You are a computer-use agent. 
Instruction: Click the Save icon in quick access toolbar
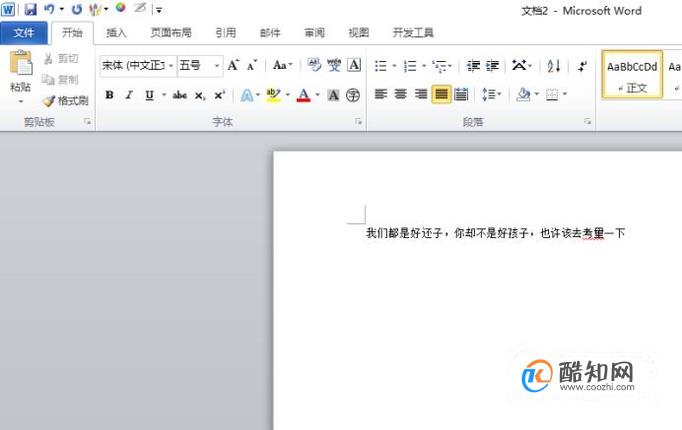pyautogui.click(x=30, y=9)
